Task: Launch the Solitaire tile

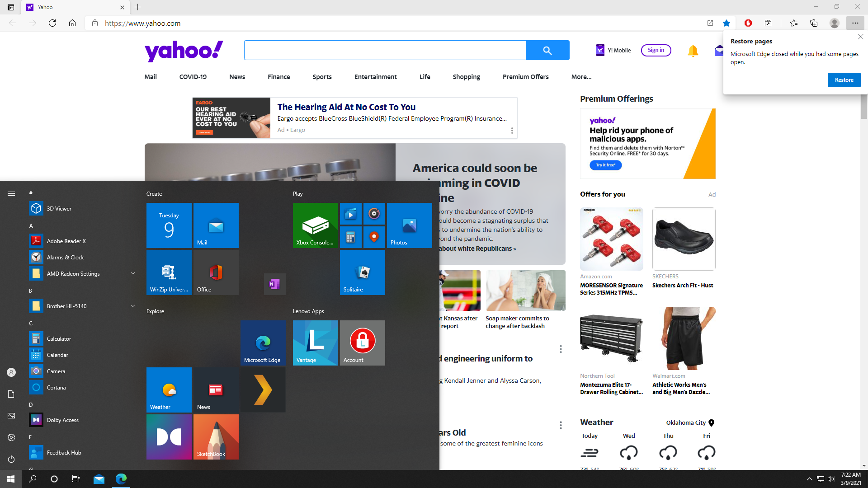Action: [362, 272]
